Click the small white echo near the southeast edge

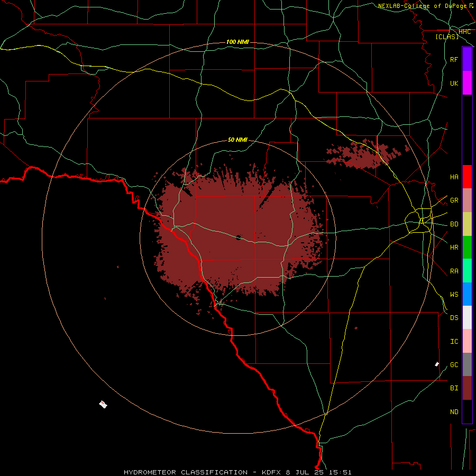click(x=437, y=364)
